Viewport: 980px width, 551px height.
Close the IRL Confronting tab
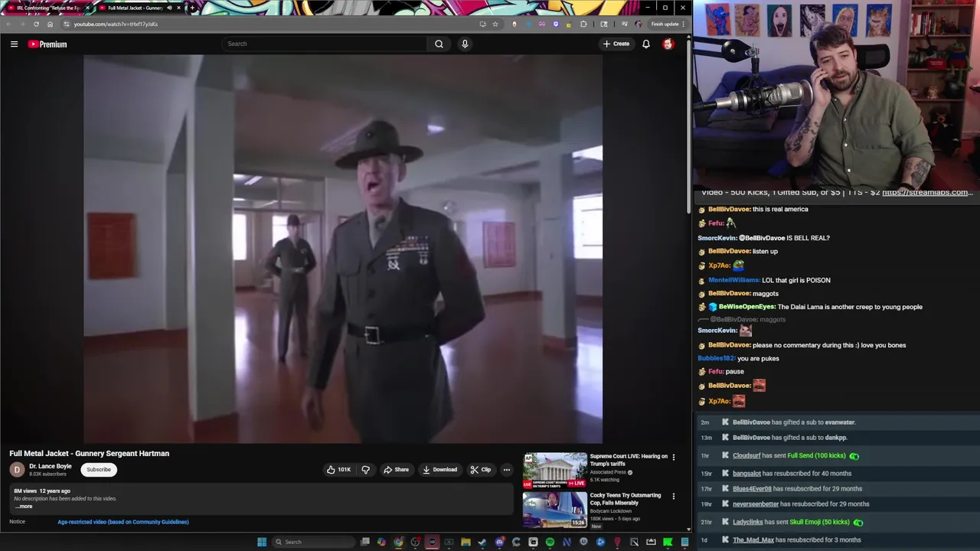coord(87,8)
